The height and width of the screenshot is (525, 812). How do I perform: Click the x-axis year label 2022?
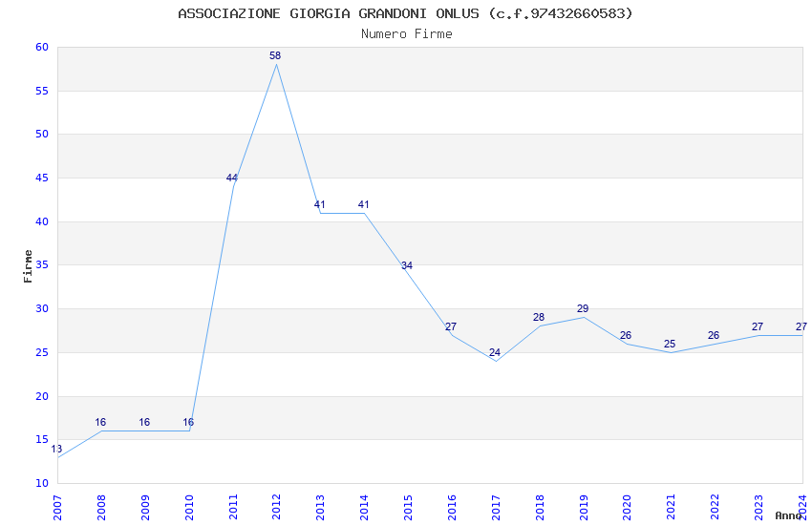pos(715,507)
